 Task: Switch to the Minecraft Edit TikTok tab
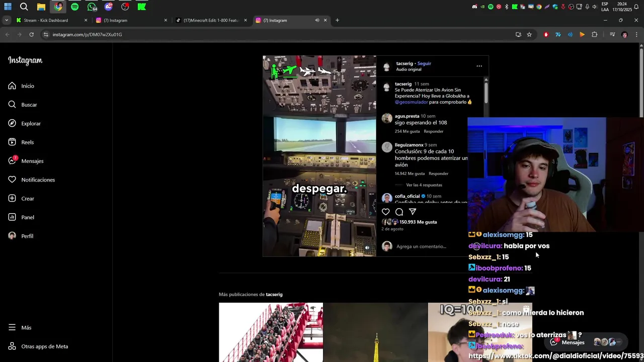pos(210,20)
